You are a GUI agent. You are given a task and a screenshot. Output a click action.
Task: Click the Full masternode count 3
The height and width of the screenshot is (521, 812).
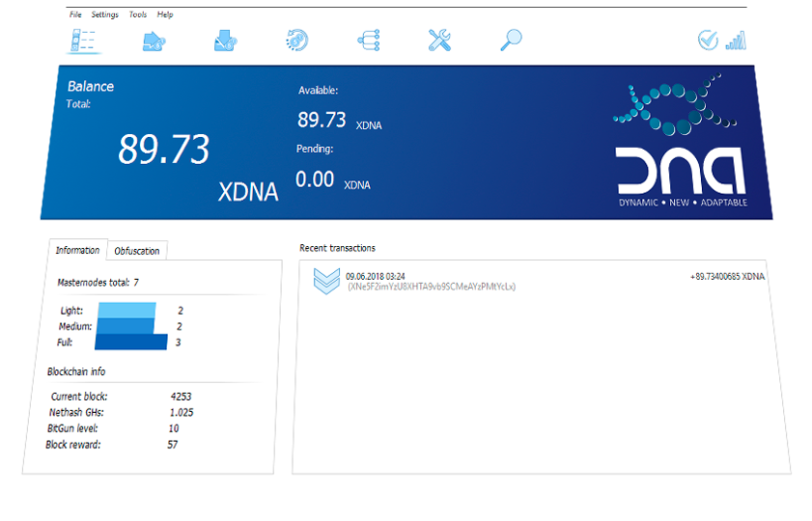point(179,343)
